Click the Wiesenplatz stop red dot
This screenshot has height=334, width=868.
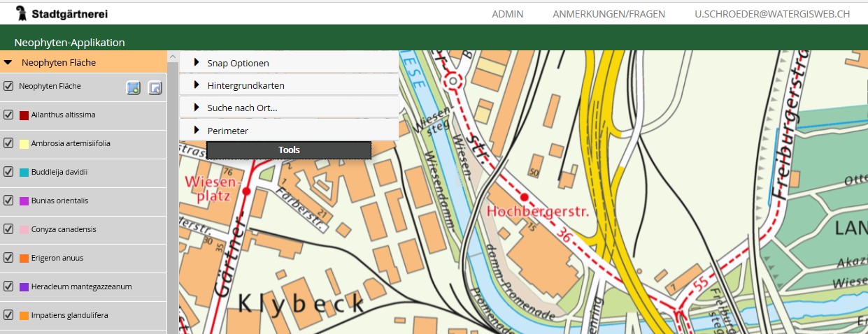[246, 191]
